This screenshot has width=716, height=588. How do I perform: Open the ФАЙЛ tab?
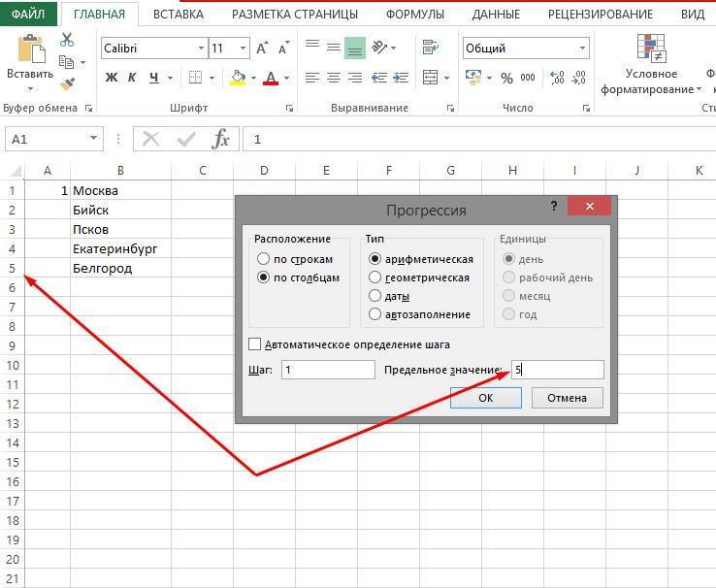point(28,15)
